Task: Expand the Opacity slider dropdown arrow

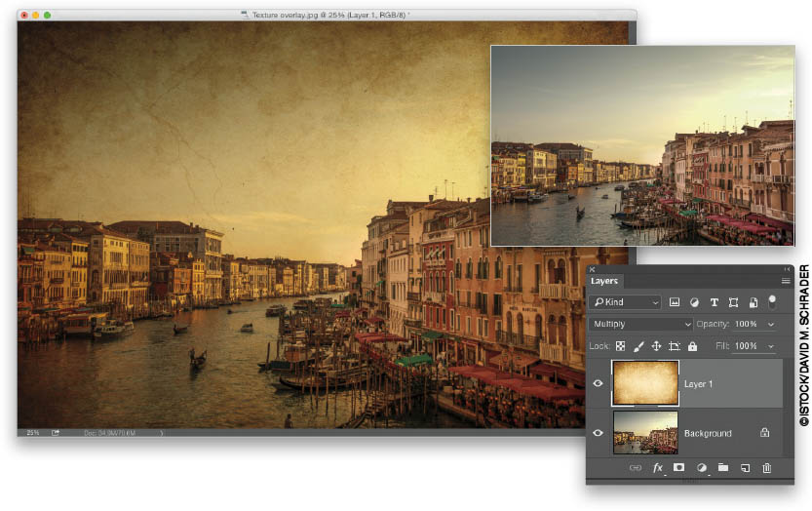Action: [772, 324]
